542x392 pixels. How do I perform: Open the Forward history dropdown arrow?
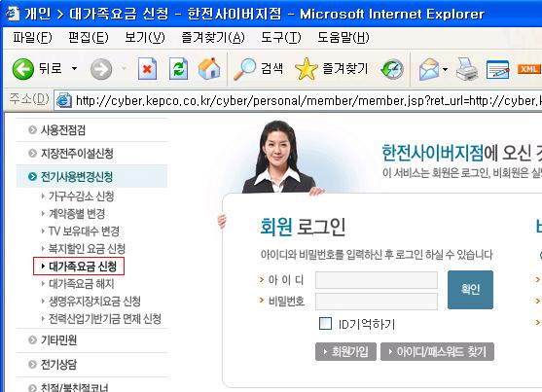[x=124, y=68]
